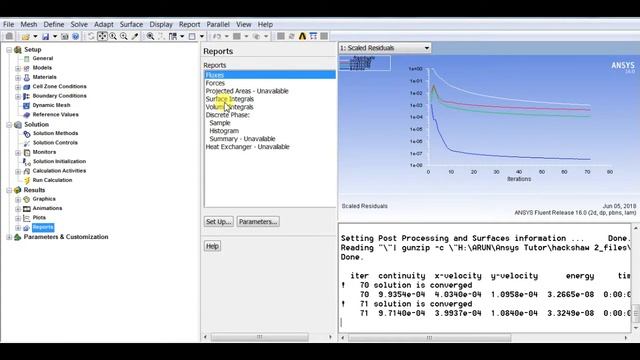Image resolution: width=640 pixels, height=360 pixels.
Task: Click the open file folder toolbar icon
Action: (26, 37)
